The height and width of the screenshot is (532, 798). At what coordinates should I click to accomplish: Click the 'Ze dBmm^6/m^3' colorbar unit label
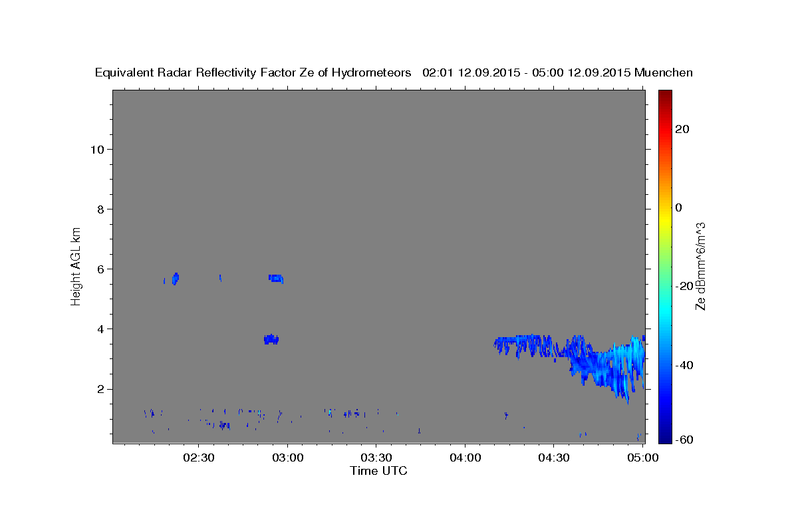700,266
